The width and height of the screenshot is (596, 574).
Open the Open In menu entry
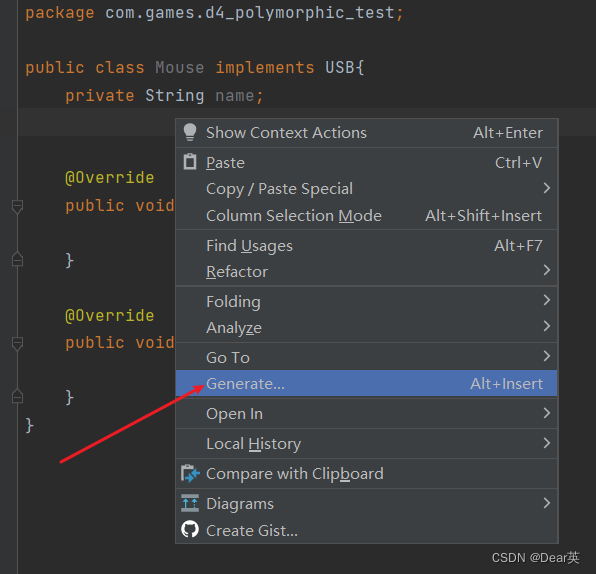(x=366, y=414)
